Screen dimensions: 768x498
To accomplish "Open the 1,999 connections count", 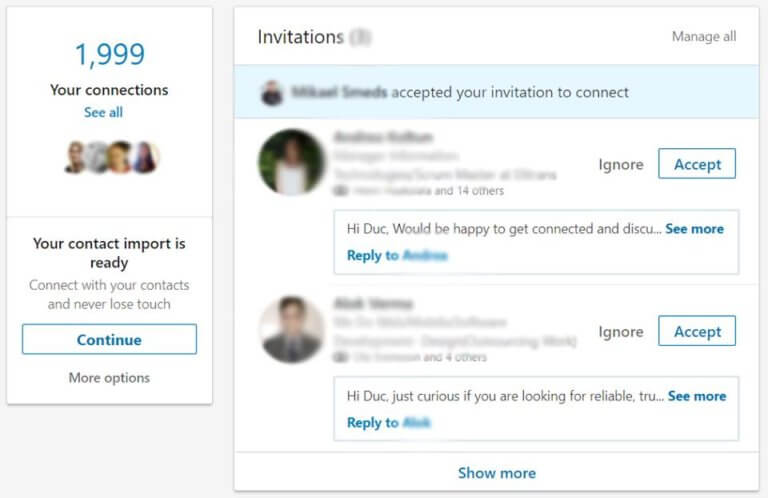I will point(110,54).
